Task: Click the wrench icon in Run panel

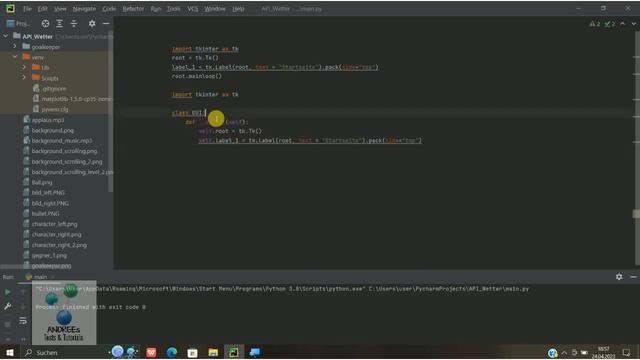Action: (8, 306)
